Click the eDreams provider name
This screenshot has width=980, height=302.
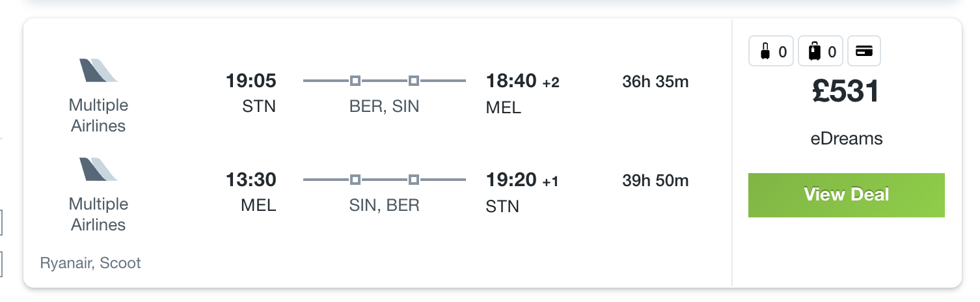click(846, 139)
